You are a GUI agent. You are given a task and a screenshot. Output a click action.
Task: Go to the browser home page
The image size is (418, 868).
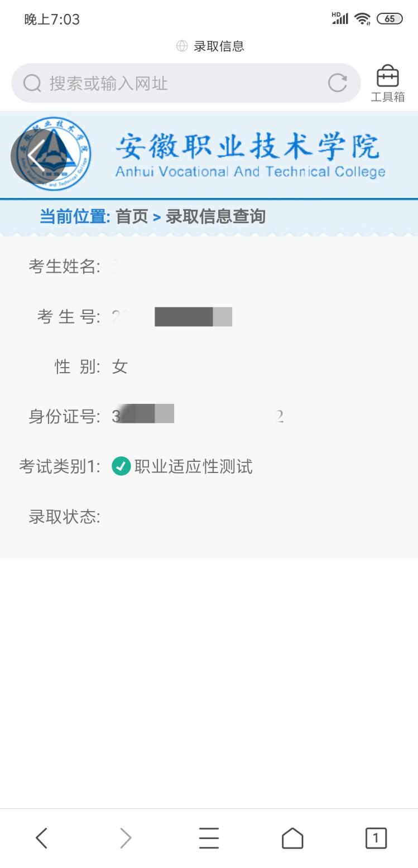[292, 837]
